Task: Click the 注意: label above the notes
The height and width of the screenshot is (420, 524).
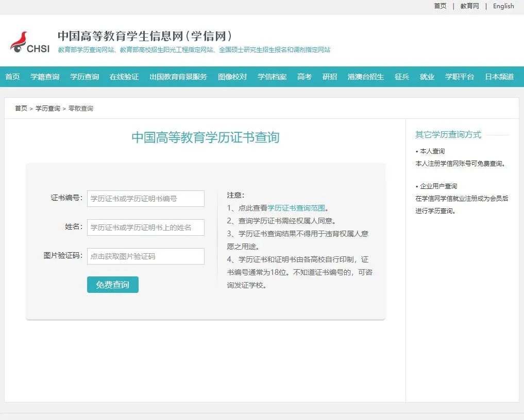Action: [235, 195]
